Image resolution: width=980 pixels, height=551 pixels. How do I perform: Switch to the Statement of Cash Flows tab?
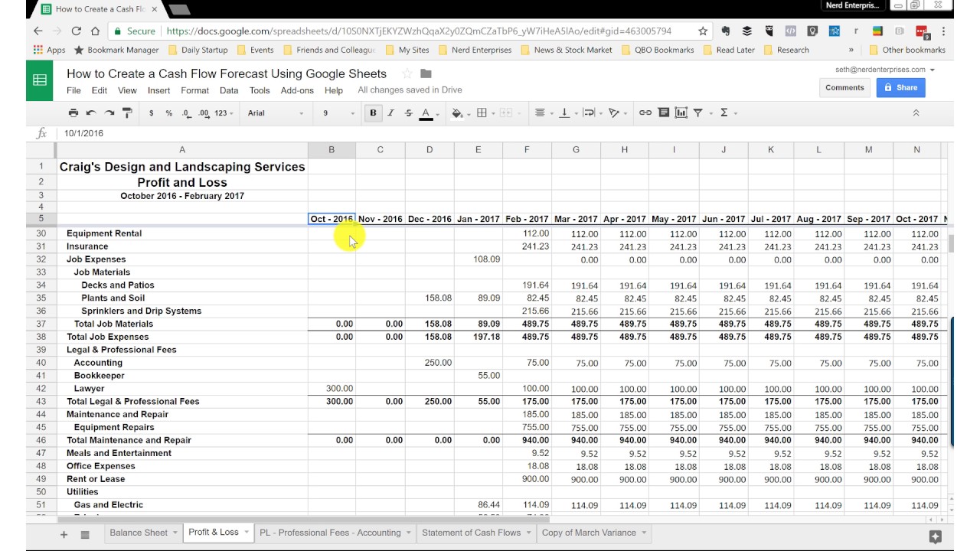click(x=471, y=533)
